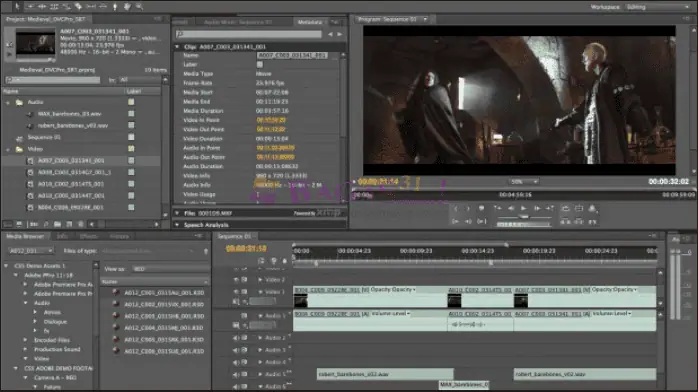Select the Pen tool in top toolbar
This screenshot has height=392, width=698.
click(115, 6)
